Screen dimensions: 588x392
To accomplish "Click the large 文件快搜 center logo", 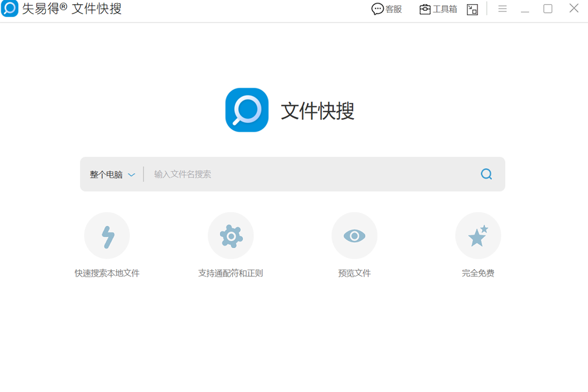I will tap(246, 110).
